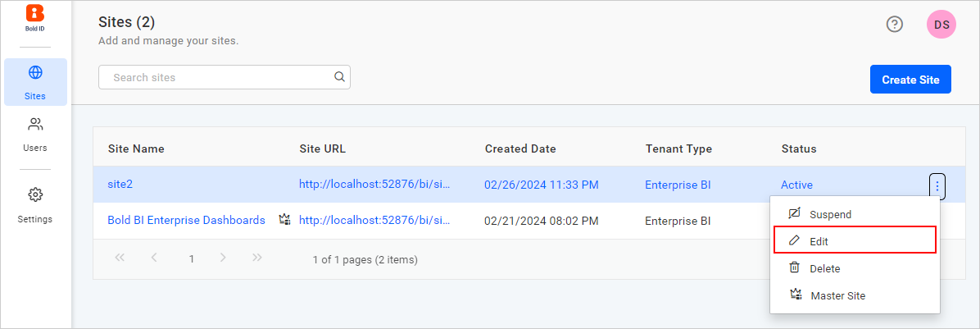Image resolution: width=980 pixels, height=329 pixels.
Task: Toggle the three-dot actions menu for site2
Action: [937, 186]
